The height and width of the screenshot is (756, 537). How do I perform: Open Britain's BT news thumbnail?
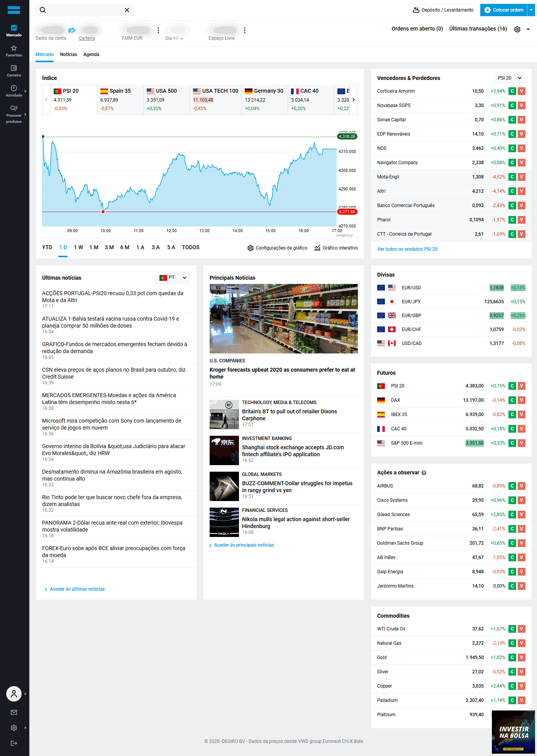(224, 415)
